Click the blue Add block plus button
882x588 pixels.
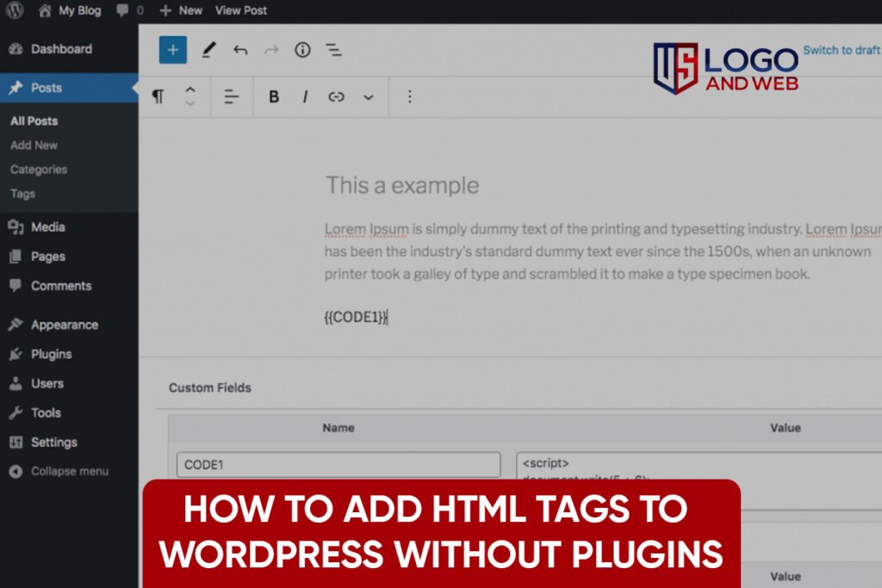(x=172, y=50)
